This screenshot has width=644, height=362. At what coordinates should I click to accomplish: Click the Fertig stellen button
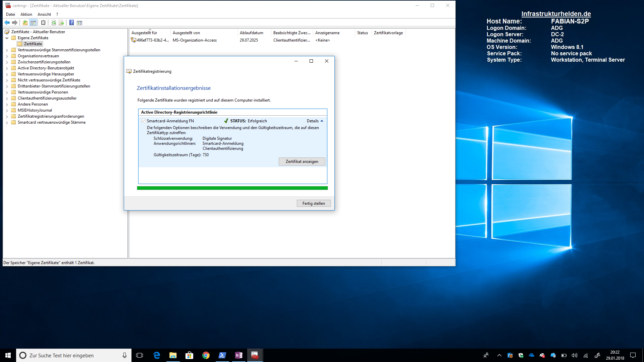tap(313, 203)
